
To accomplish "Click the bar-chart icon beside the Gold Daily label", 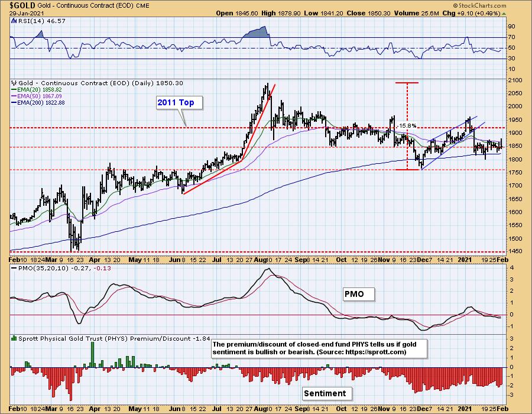I will click(14, 83).
